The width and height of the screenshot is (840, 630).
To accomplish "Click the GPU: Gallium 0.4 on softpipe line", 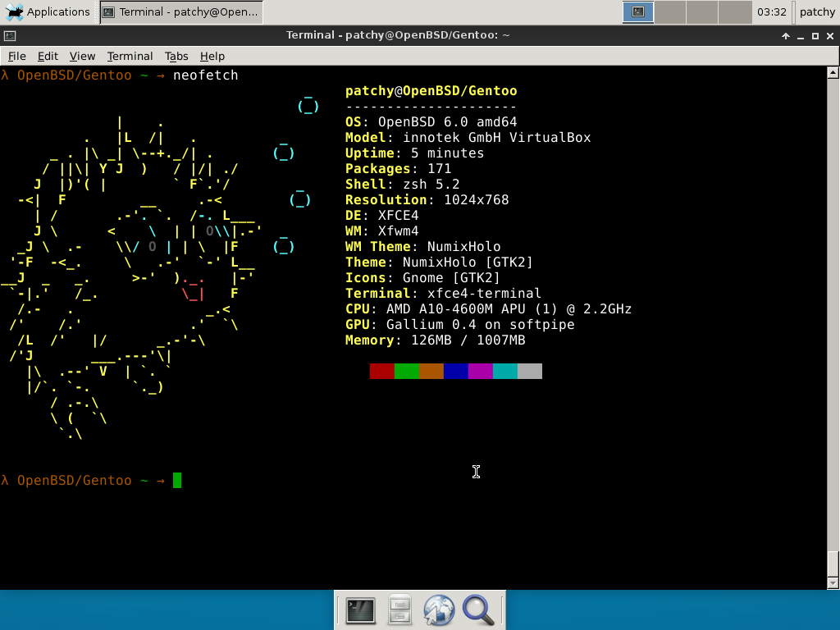I will click(460, 324).
